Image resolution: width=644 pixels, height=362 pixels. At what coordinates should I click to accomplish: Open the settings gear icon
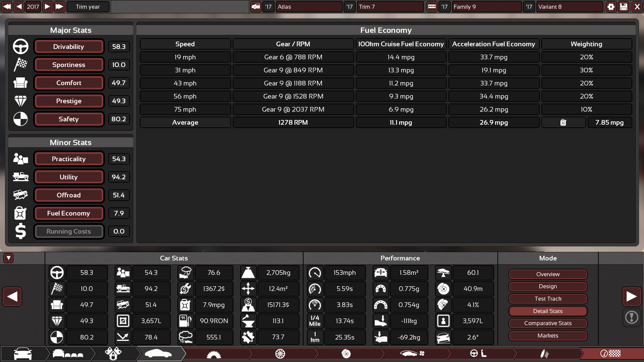[x=611, y=7]
